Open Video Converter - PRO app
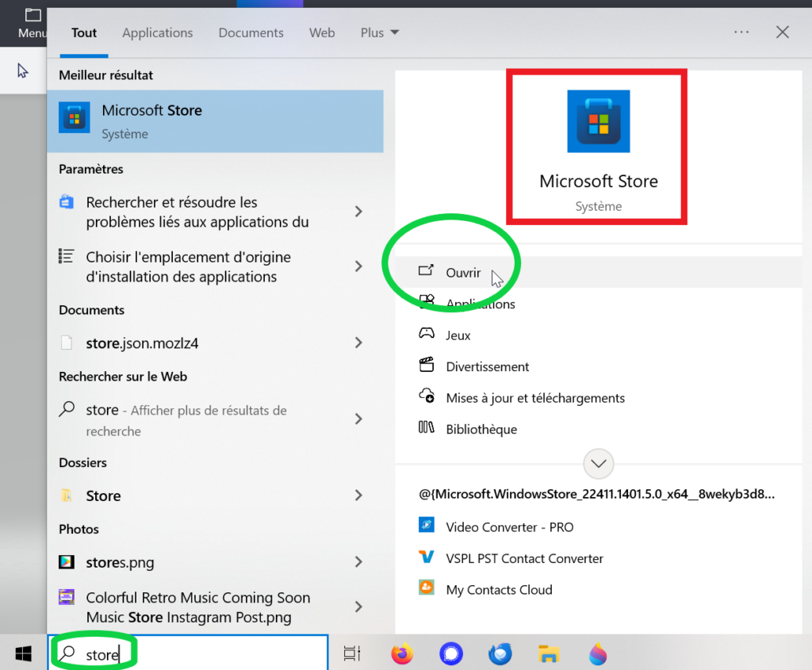Viewport: 812px width, 670px height. [x=509, y=527]
